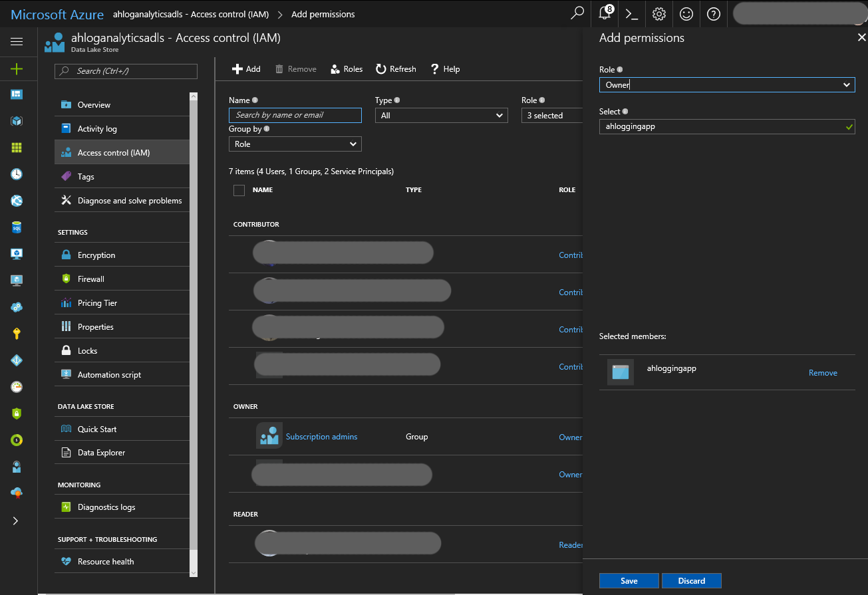
Task: Click Roles in the toolbar
Action: point(347,69)
